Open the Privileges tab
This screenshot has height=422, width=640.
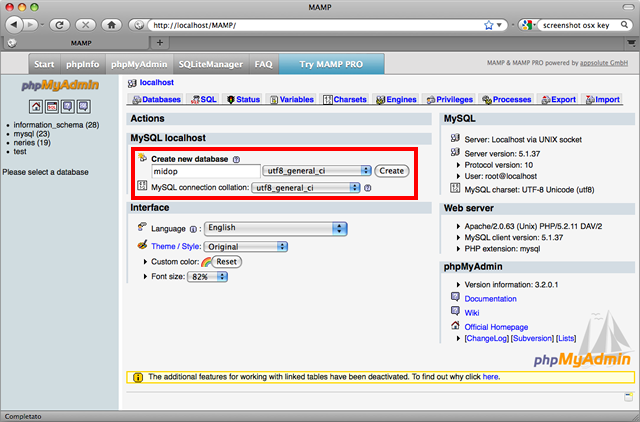(x=449, y=100)
